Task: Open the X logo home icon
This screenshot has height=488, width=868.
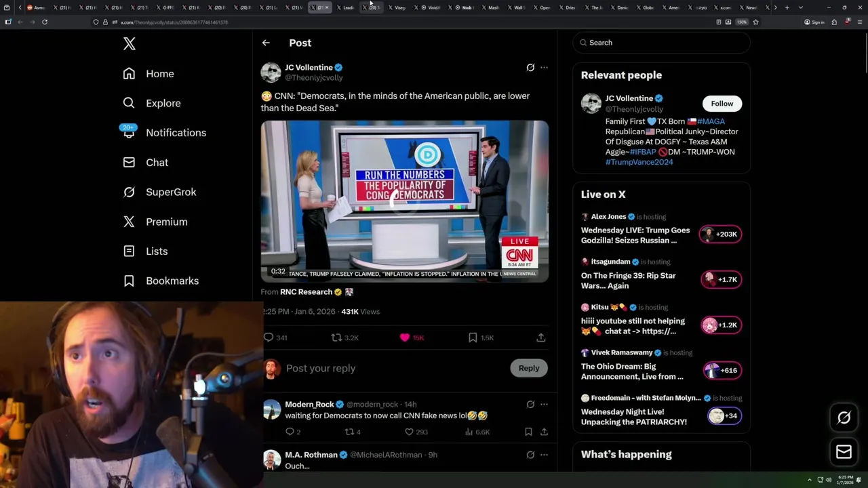Action: pyautogui.click(x=130, y=44)
